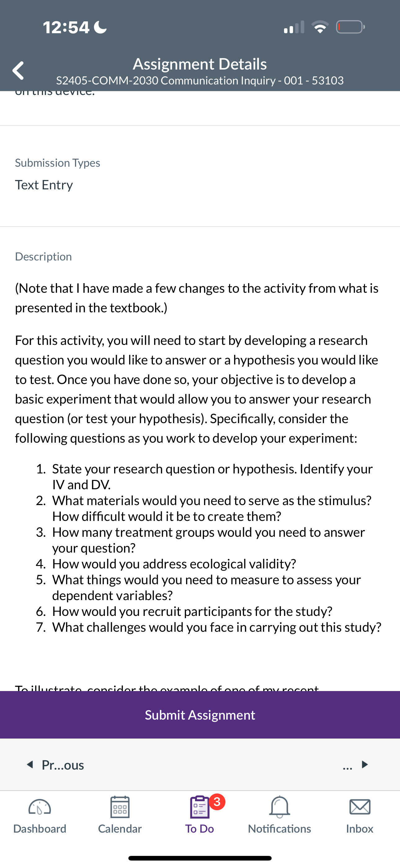Tap the battery indicator in status bar
The height and width of the screenshot is (868, 400).
pos(350,27)
